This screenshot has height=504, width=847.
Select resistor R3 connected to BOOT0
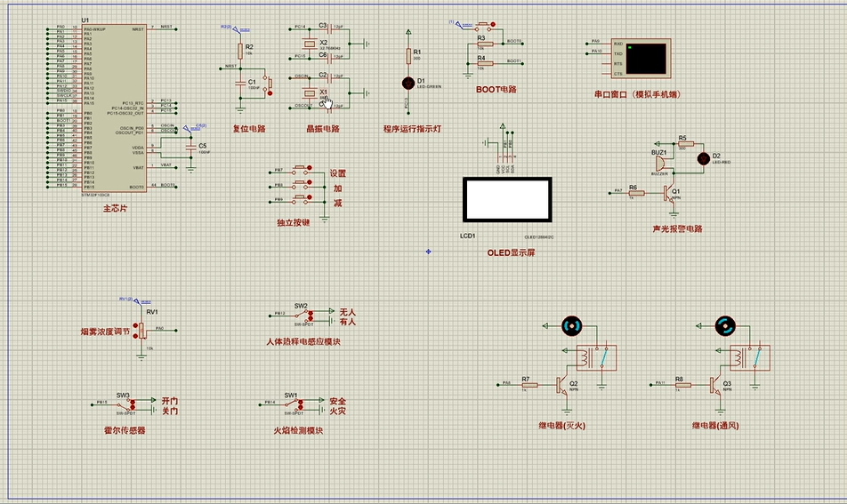click(x=485, y=44)
